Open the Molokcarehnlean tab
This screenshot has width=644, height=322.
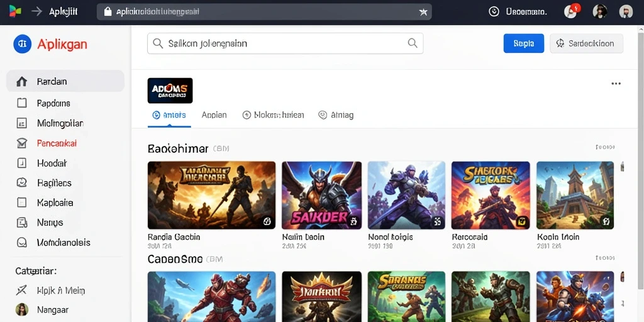(274, 115)
